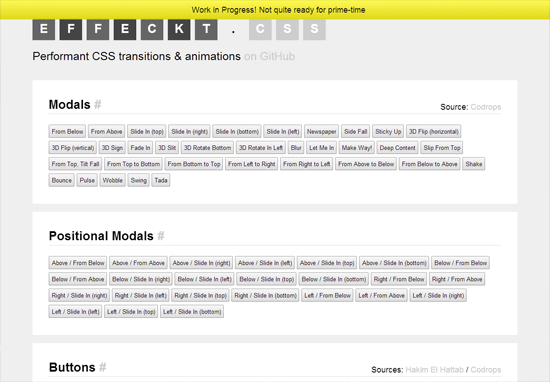Show Right / From Below modal
The width and height of the screenshot is (550, 382).
point(399,279)
